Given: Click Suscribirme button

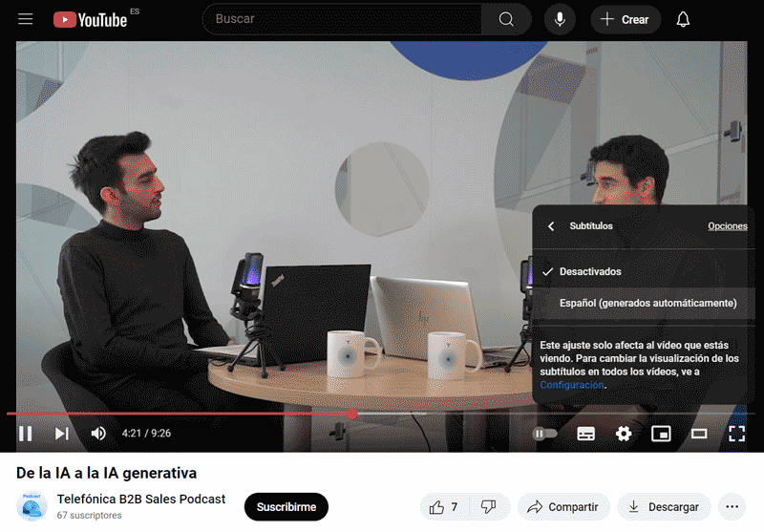Looking at the screenshot, I should pyautogui.click(x=286, y=507).
